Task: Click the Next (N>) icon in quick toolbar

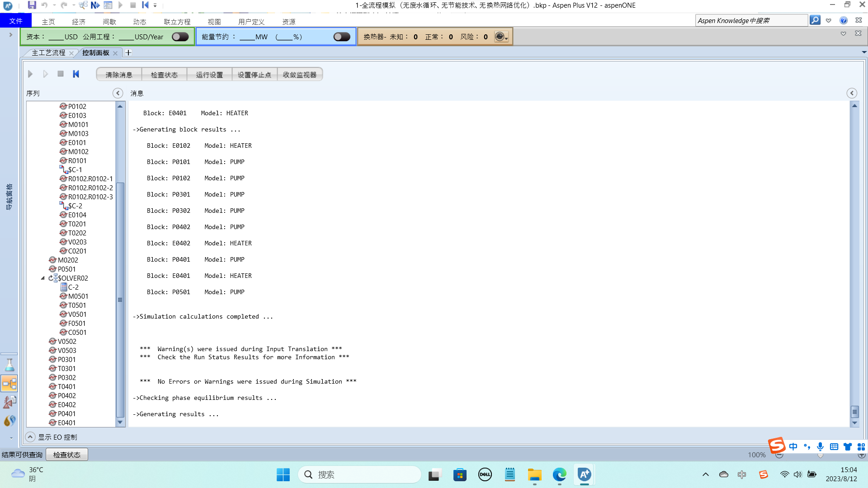Action: (x=95, y=5)
